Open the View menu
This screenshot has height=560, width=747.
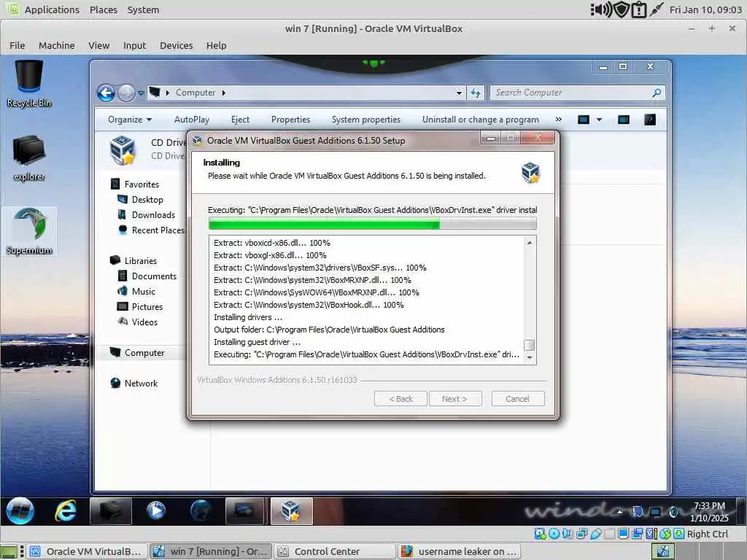pyautogui.click(x=98, y=45)
